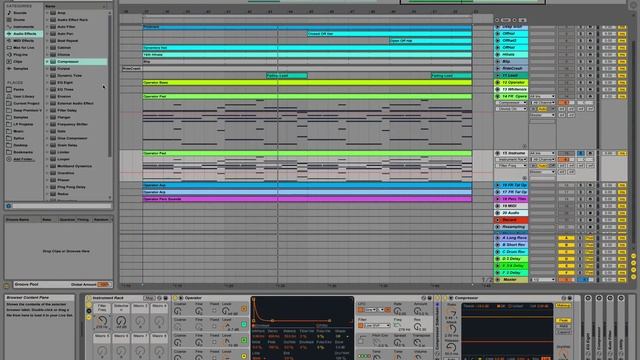Select the Operator Bass clip in arrangement
Screen dimensions: 640x360
click(x=307, y=82)
